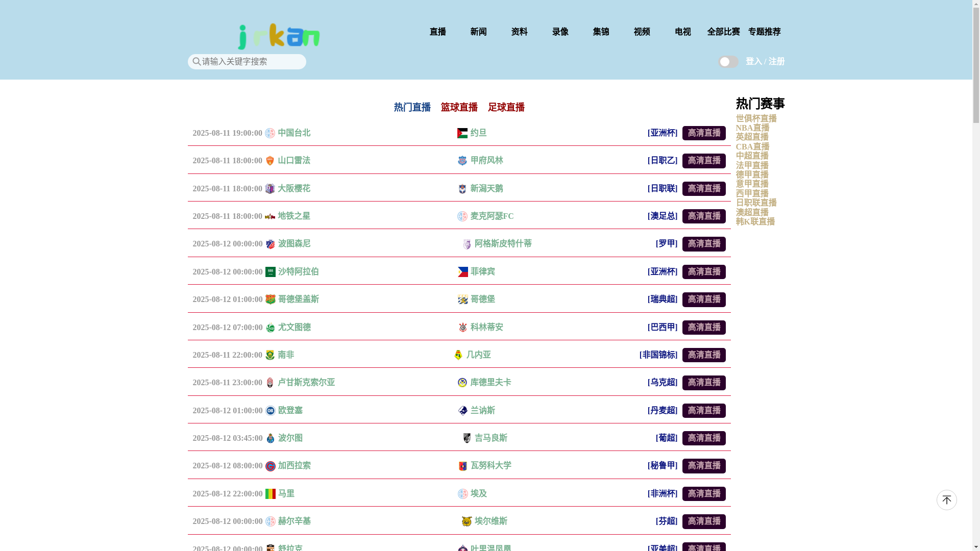Open 专题推荐 navigation item
The image size is (980, 551).
pyautogui.click(x=764, y=32)
